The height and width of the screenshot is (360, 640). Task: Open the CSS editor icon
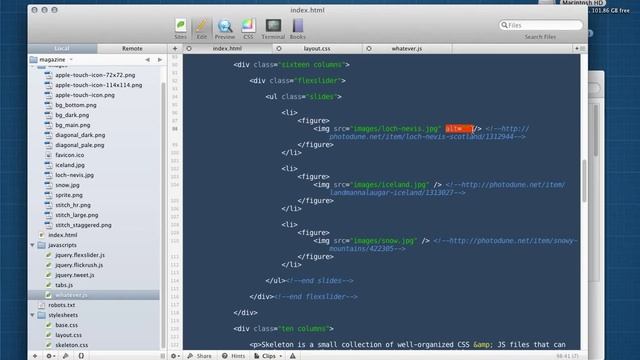[x=248, y=29]
